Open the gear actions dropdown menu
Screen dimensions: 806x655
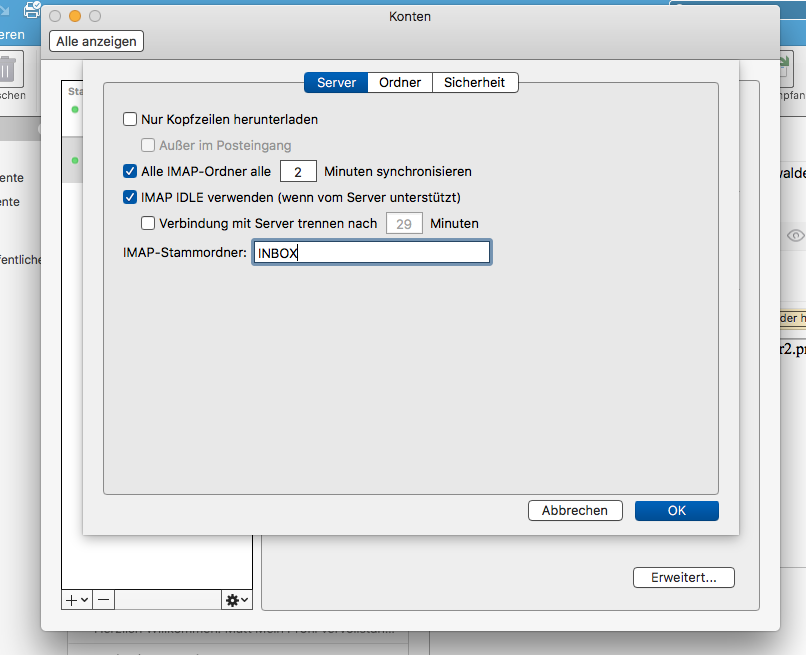[x=237, y=600]
